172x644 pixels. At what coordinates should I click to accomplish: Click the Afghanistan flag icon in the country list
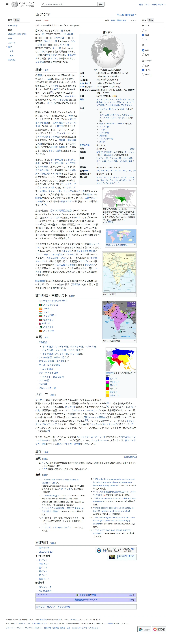coord(40,301)
